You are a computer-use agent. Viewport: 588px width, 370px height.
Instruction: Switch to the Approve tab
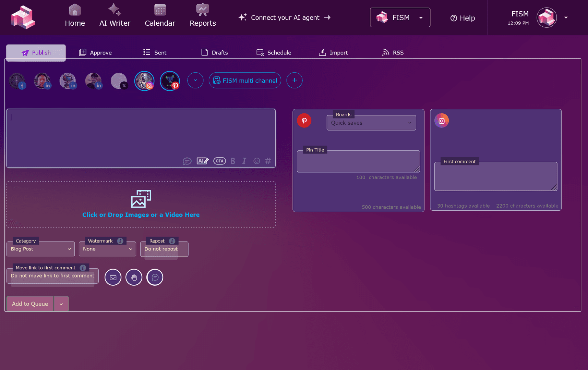[x=96, y=52]
